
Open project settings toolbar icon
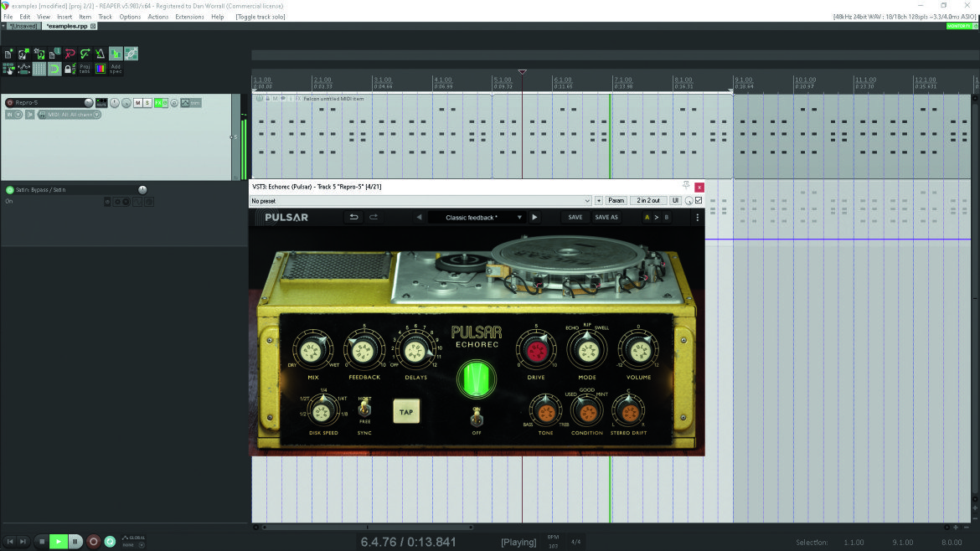(54, 54)
